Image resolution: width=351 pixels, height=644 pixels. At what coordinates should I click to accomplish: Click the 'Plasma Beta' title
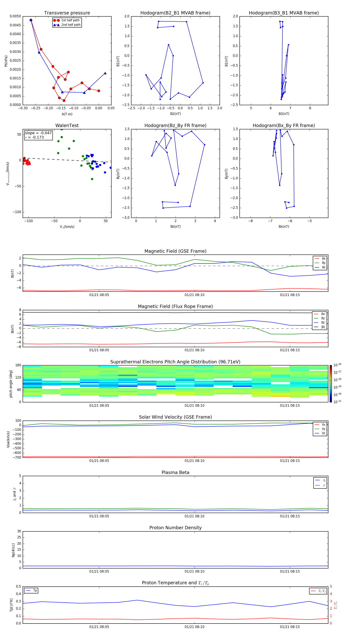tap(175, 472)
